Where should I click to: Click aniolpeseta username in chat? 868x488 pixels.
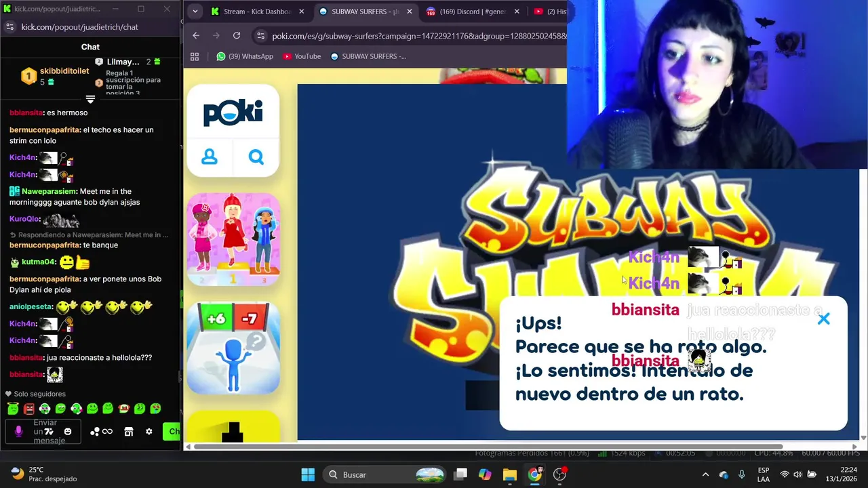[31, 306]
